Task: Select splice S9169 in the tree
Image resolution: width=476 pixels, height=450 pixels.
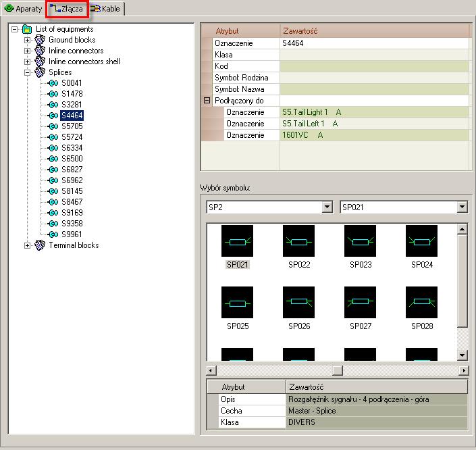Action: pos(72,213)
